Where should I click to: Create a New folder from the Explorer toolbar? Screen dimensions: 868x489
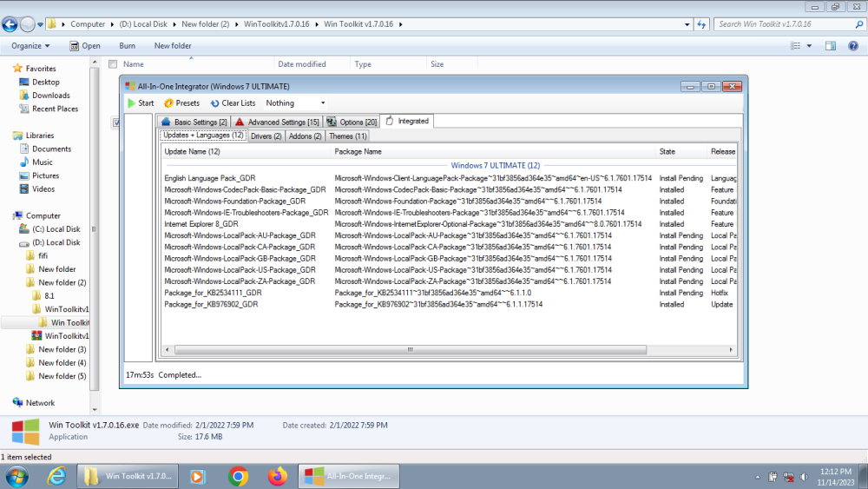point(173,46)
